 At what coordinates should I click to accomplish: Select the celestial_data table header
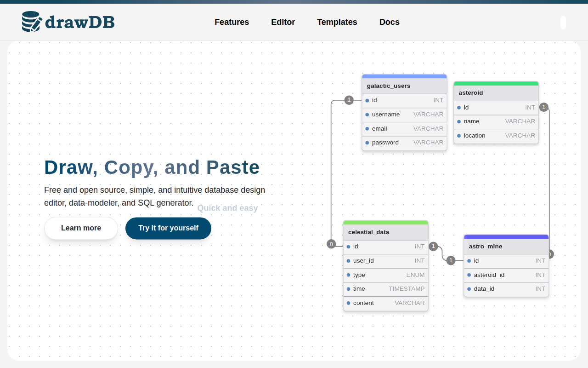(x=385, y=232)
